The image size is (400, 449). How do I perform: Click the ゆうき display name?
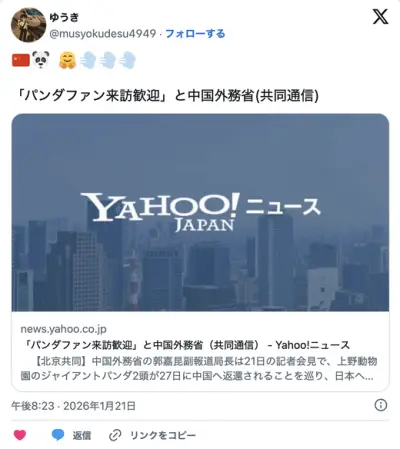point(64,17)
